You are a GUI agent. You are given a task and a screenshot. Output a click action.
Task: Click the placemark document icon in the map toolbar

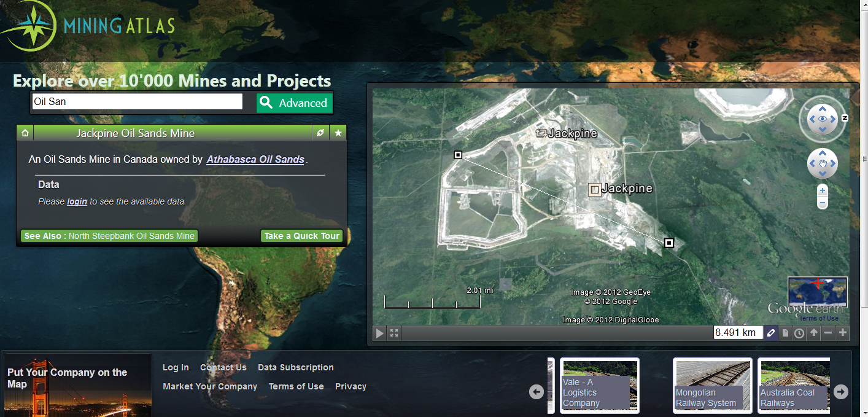coord(785,333)
